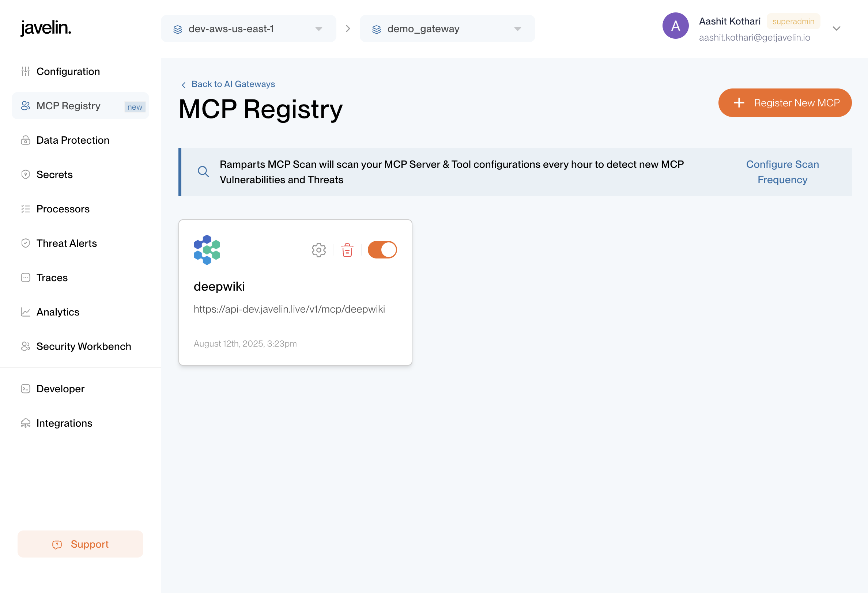Delete deepwiki MCP with trash icon

tap(347, 250)
